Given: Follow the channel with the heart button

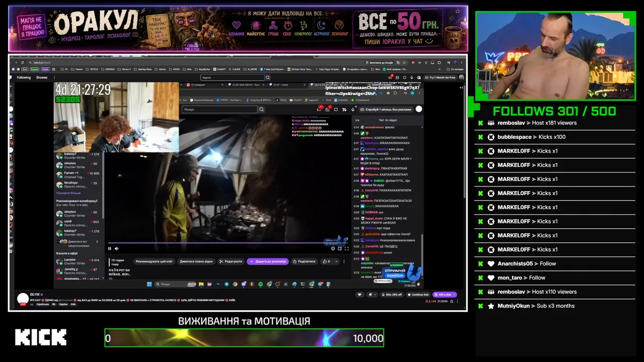Looking at the screenshot, I should tap(359, 295).
